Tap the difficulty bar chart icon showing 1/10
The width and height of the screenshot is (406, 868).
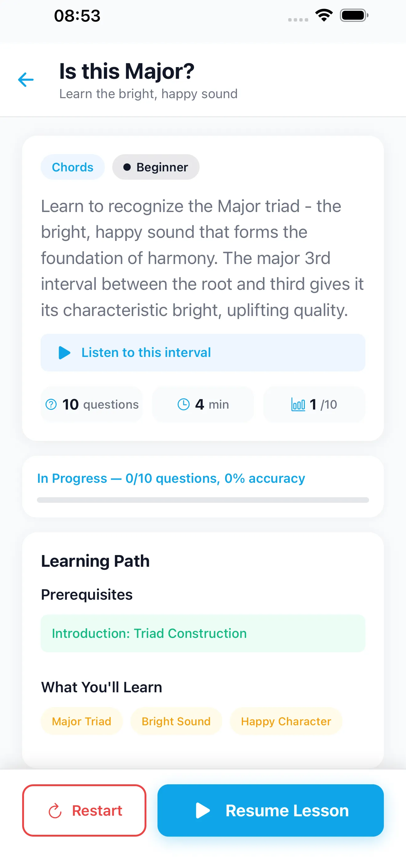pos(299,404)
